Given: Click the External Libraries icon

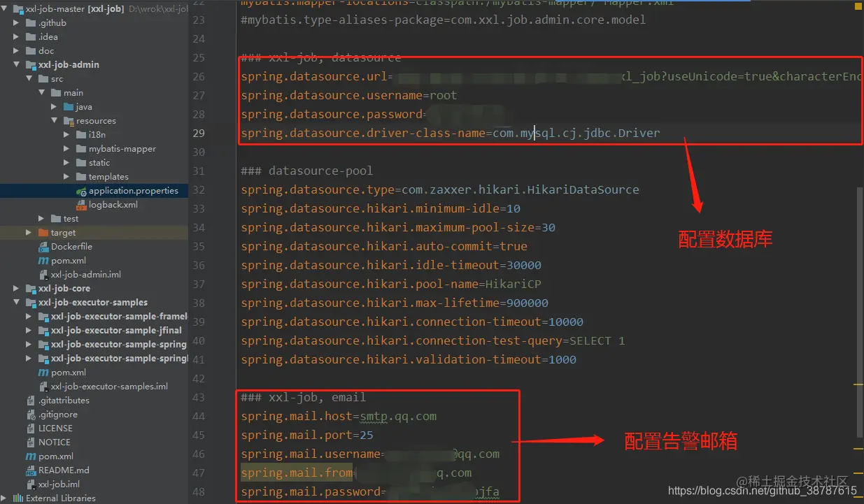Looking at the screenshot, I should point(18,498).
